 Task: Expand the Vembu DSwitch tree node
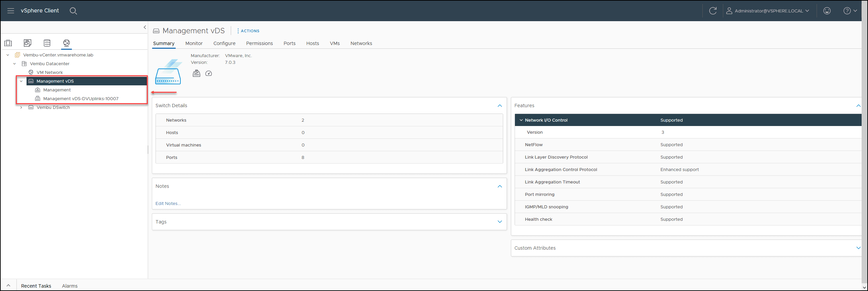[x=21, y=108]
